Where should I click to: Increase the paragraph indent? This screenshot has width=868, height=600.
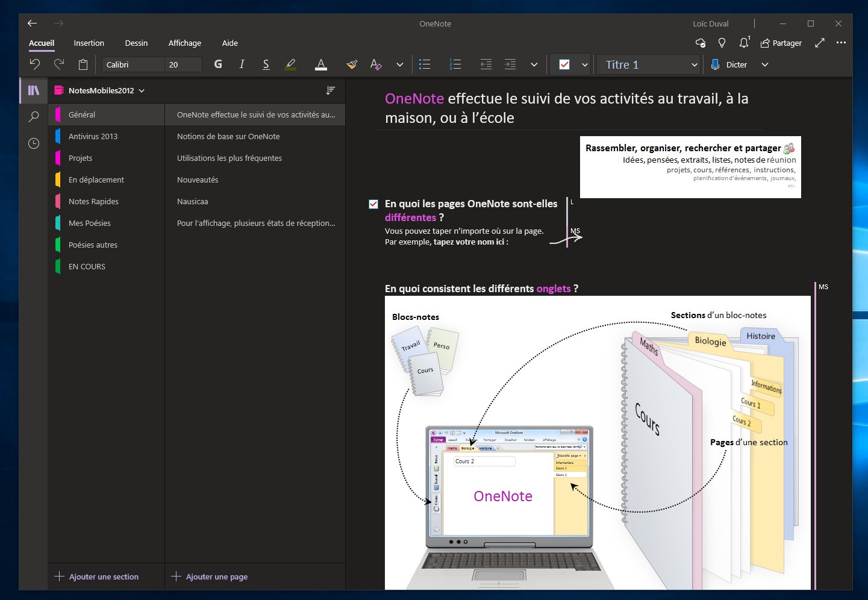(510, 64)
